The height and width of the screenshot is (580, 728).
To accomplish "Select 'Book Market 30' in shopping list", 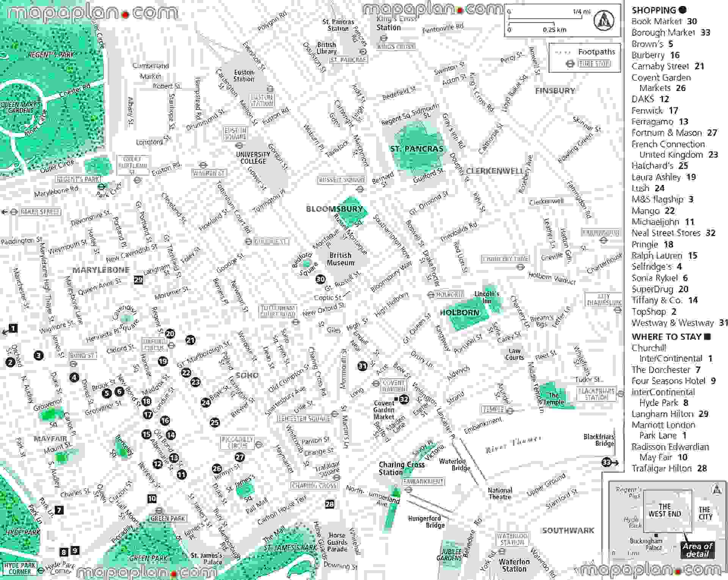I will tap(664, 21).
